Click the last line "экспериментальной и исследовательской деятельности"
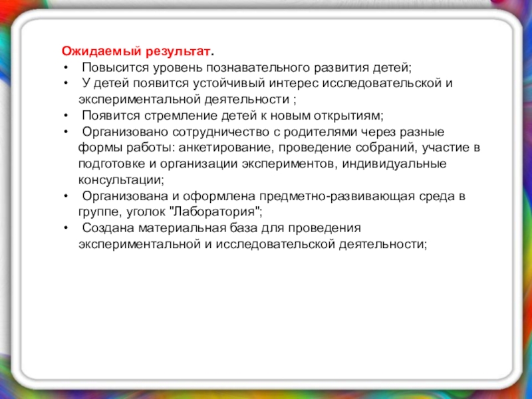Screen dimensions: 532x399 [251, 244]
